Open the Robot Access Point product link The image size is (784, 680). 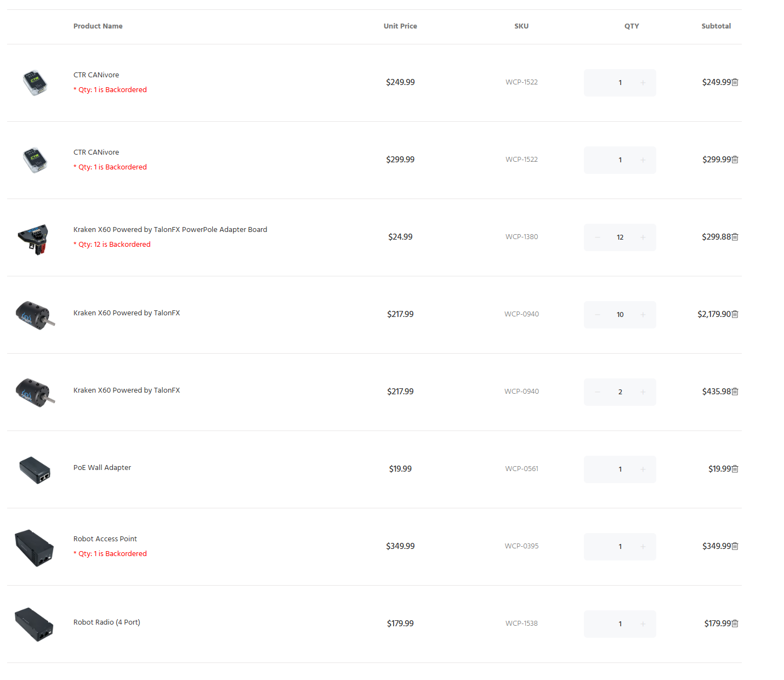coord(105,539)
